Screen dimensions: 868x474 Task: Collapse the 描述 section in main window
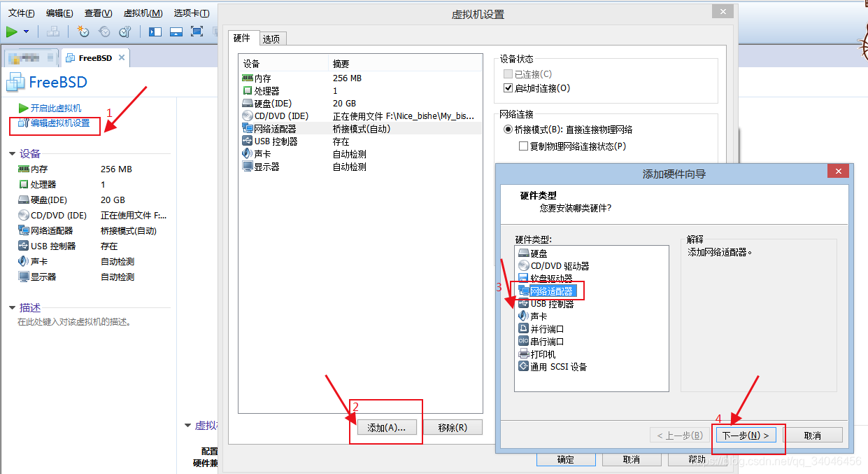pyautogui.click(x=12, y=307)
